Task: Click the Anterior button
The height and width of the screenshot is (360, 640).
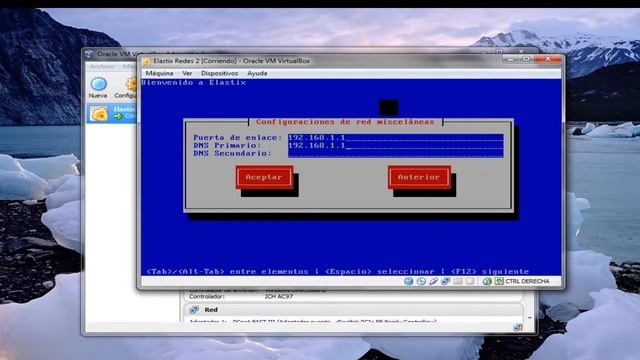Action: coord(419,177)
